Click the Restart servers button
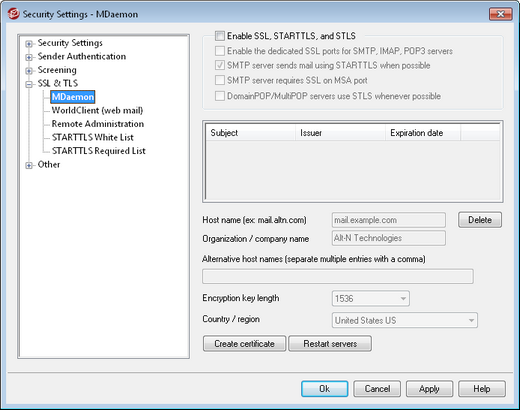The image size is (520, 410). (x=330, y=343)
